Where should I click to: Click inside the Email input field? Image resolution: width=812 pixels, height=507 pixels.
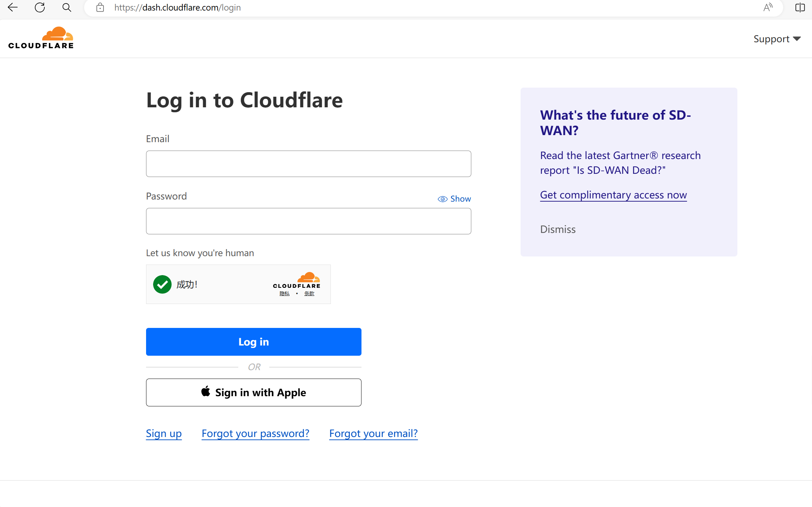(308, 164)
